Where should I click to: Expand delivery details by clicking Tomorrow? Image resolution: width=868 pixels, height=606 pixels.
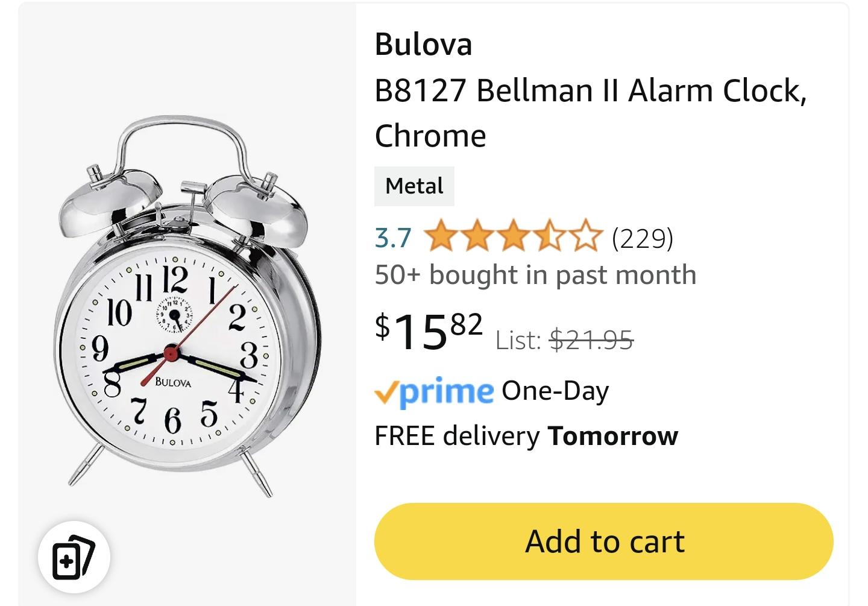click(x=612, y=435)
